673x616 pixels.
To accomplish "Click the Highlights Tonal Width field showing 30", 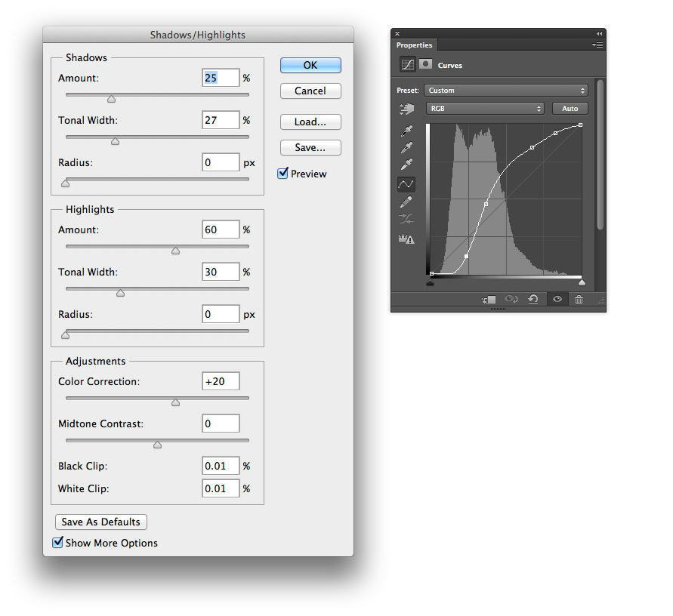I will [221, 272].
